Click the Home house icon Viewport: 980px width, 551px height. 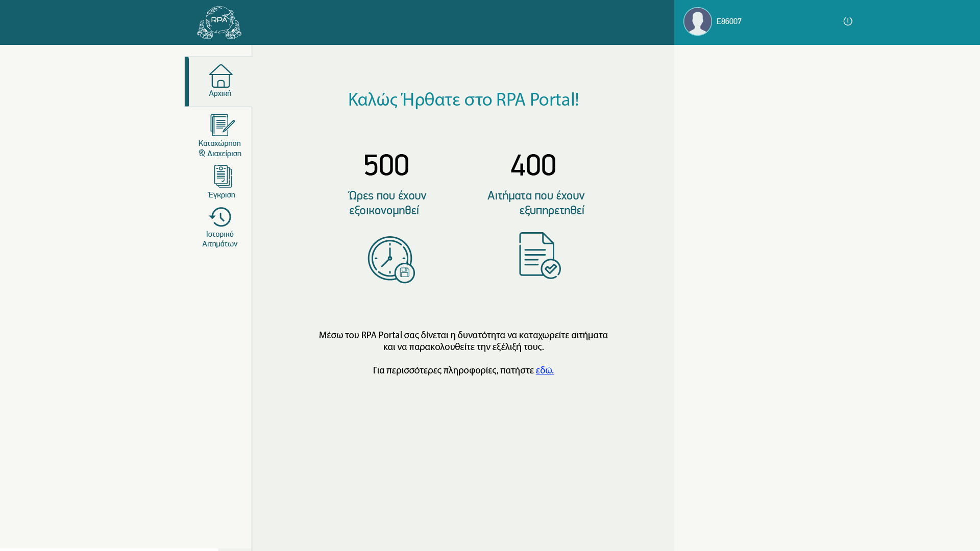(220, 76)
